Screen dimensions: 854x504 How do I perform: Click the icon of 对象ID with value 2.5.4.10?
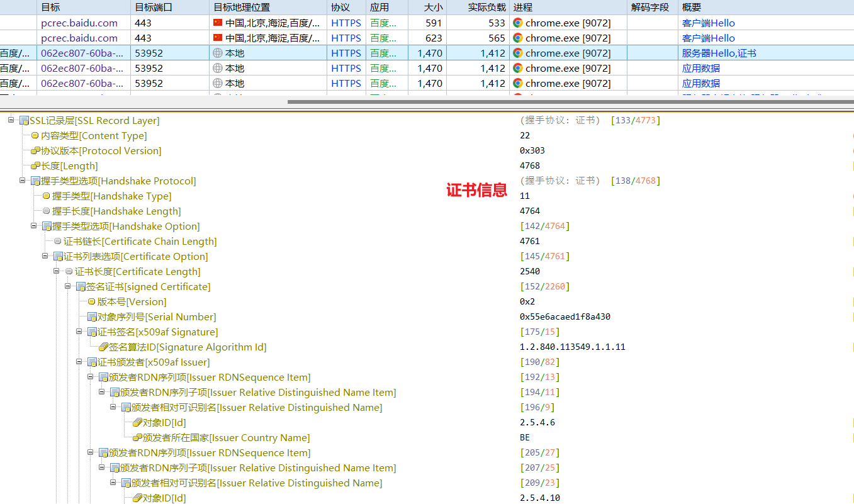(137, 498)
